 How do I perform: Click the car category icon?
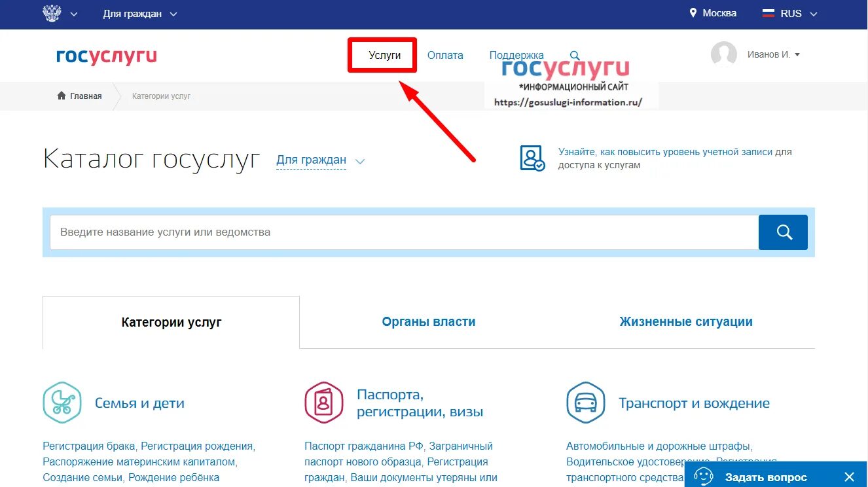tap(586, 403)
